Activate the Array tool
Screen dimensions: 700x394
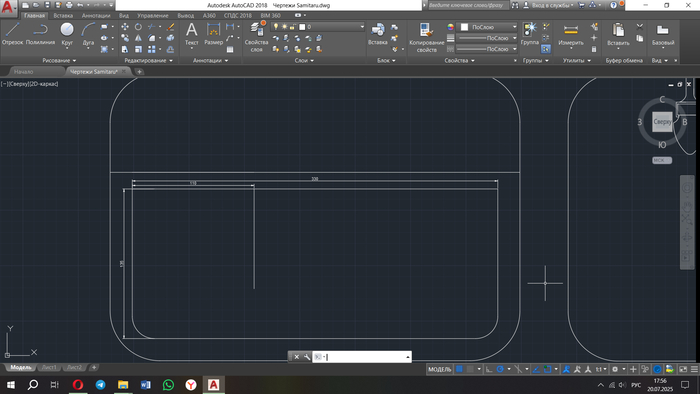pyautogui.click(x=152, y=49)
